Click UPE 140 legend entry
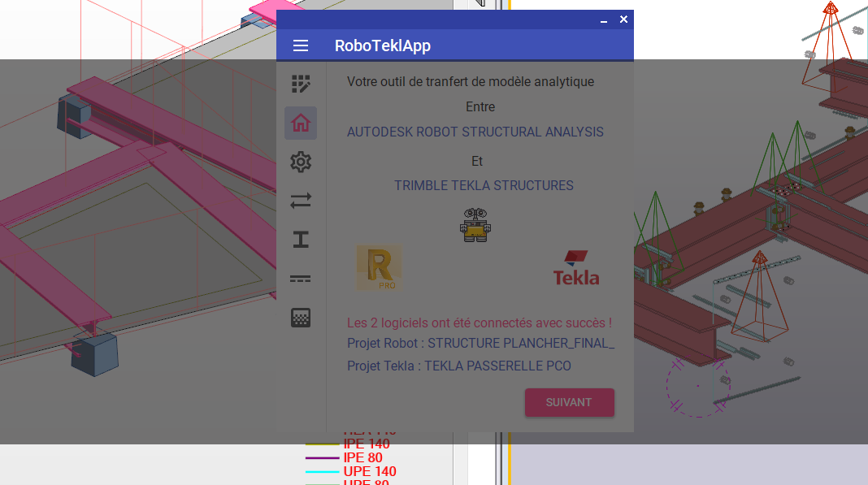The image size is (868, 485). click(370, 471)
